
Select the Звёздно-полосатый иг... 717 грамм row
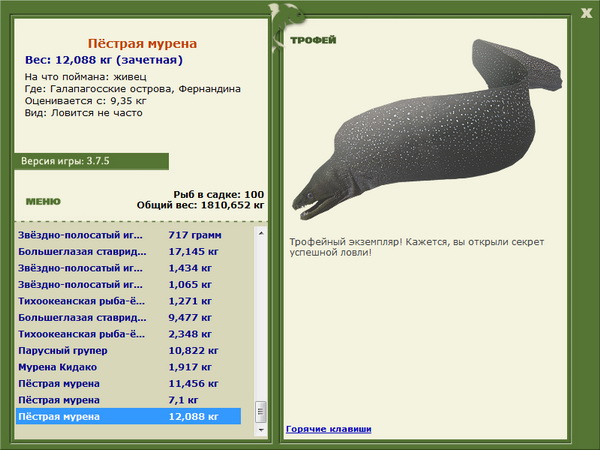(x=129, y=235)
